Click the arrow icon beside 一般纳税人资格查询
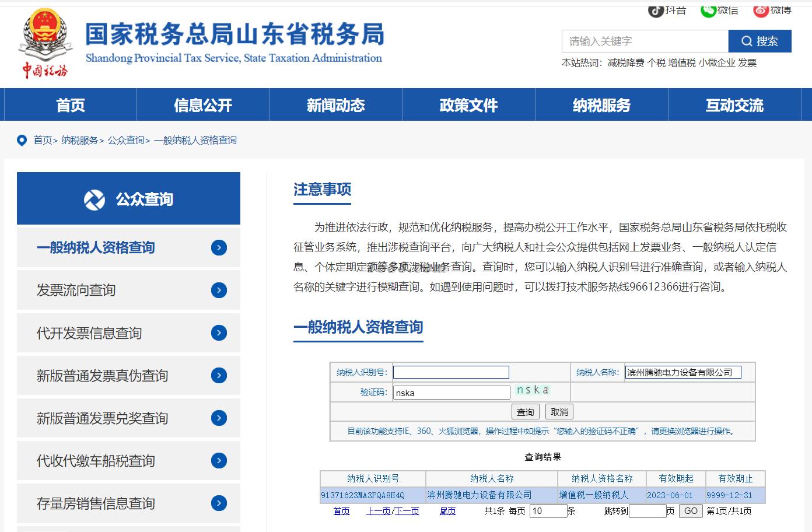This screenshot has width=812, height=532. [x=219, y=248]
